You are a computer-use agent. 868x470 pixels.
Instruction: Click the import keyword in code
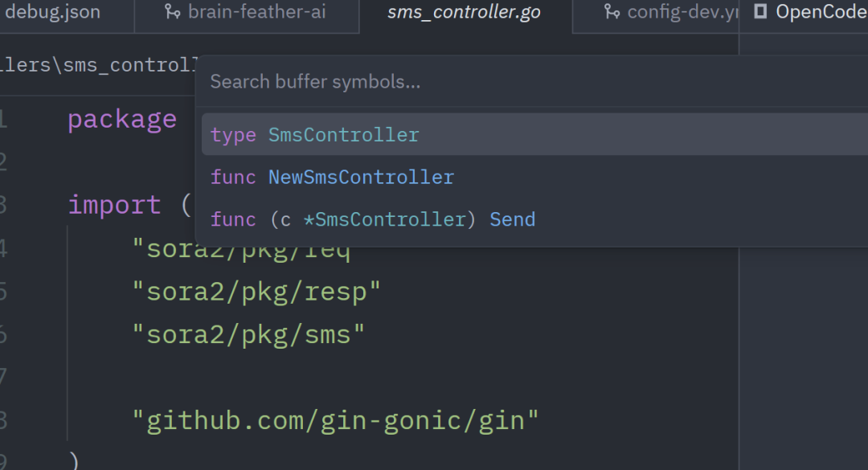115,206
